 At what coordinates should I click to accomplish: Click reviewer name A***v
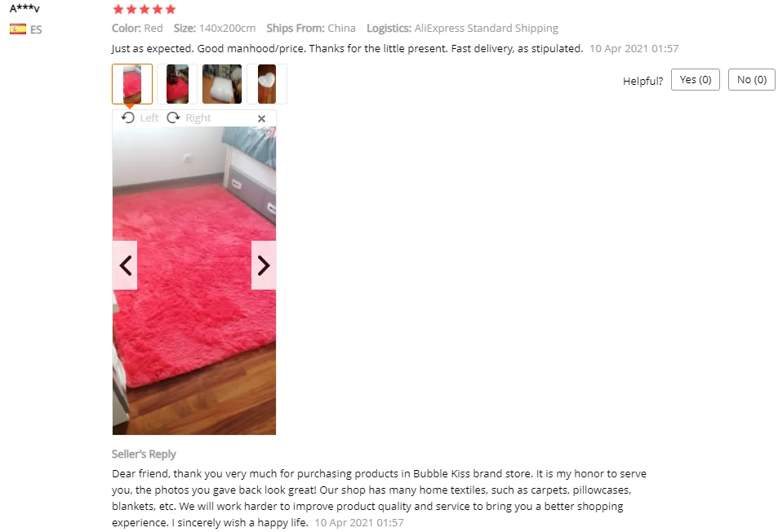coord(24,8)
